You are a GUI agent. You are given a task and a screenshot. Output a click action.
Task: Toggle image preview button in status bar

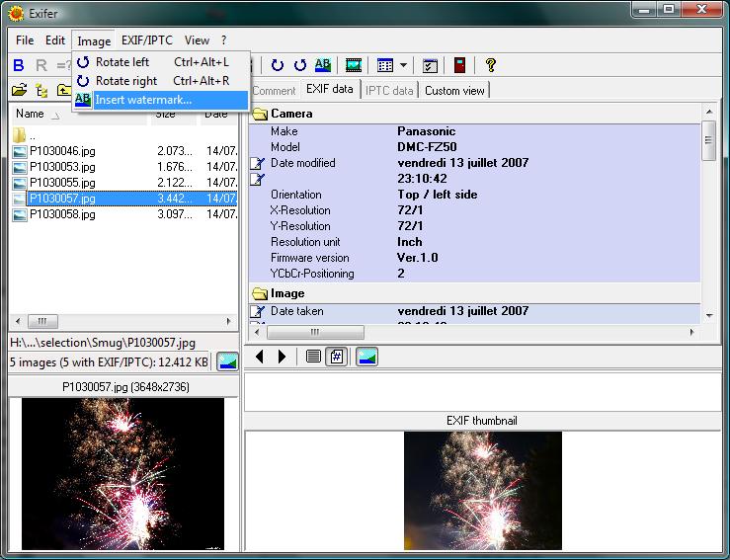(227, 361)
